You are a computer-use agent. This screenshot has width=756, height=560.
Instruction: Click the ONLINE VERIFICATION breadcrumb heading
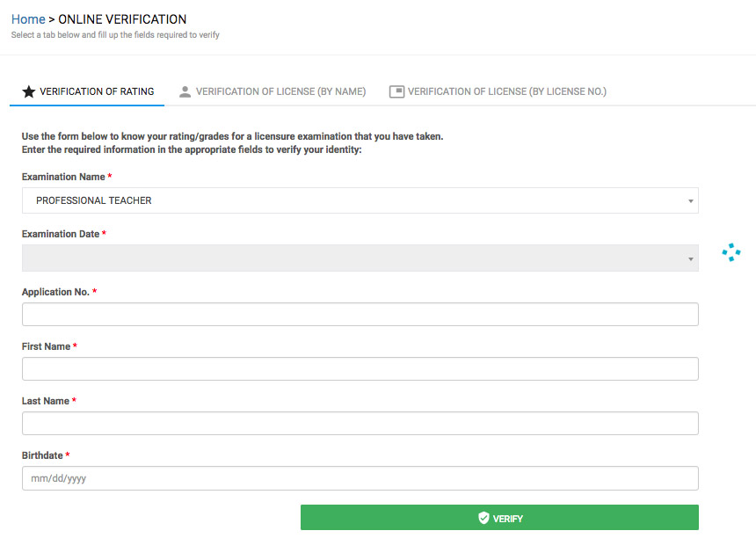click(122, 19)
